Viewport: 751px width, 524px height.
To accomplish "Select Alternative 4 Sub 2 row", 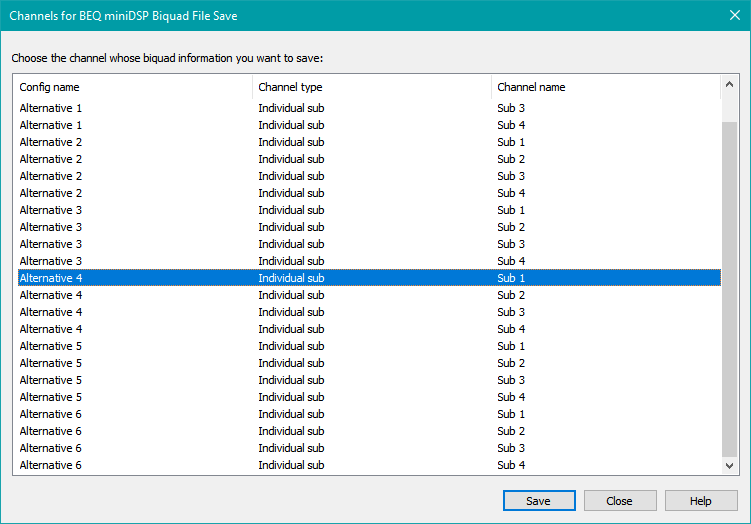I will [369, 295].
